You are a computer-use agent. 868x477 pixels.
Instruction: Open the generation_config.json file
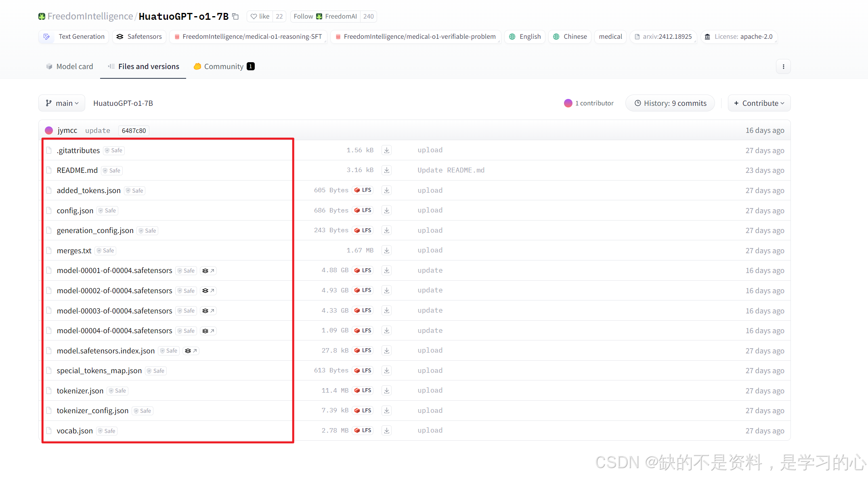tap(95, 231)
